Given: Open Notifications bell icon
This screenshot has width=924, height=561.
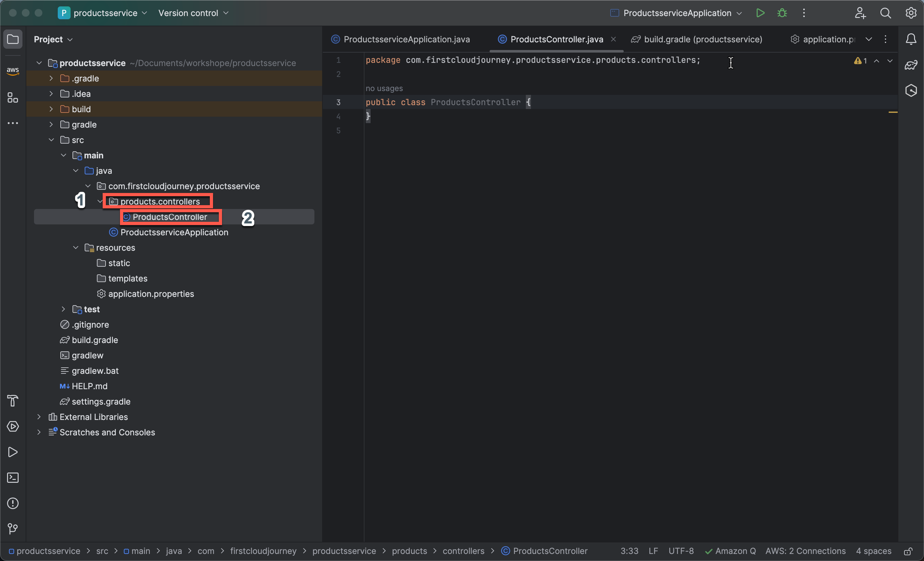Looking at the screenshot, I should click(911, 39).
